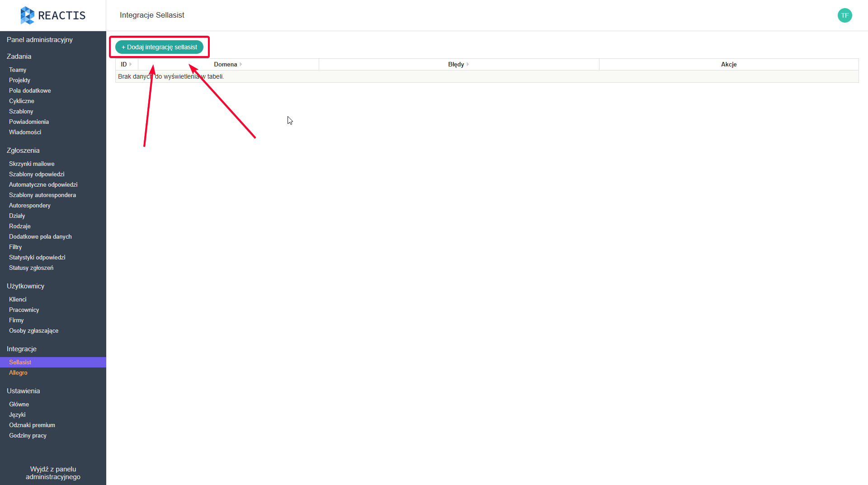Screen dimensions: 868x485
Task: Open the TF user avatar menu
Action: [844, 15]
